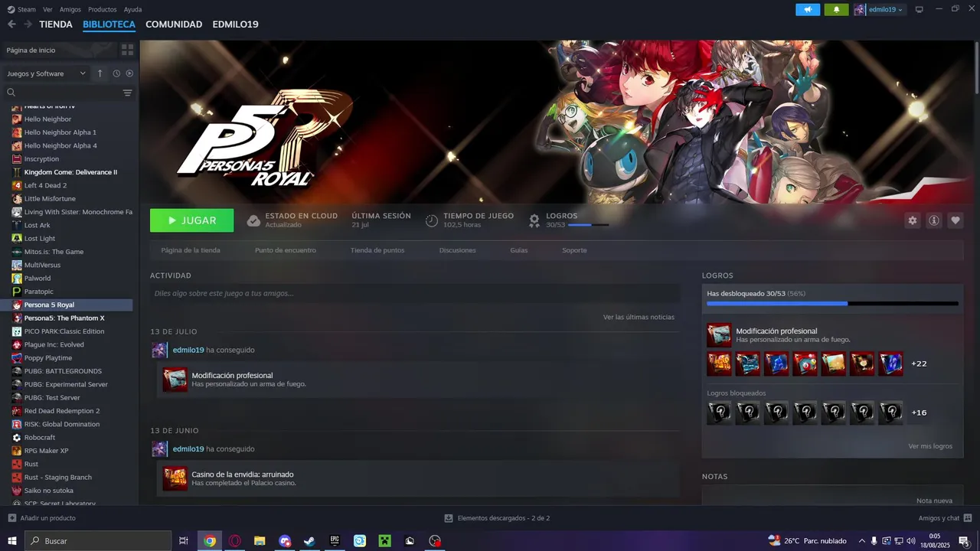Image resolution: width=980 pixels, height=551 pixels.
Task: Open the Discusiones link
Action: 458,250
